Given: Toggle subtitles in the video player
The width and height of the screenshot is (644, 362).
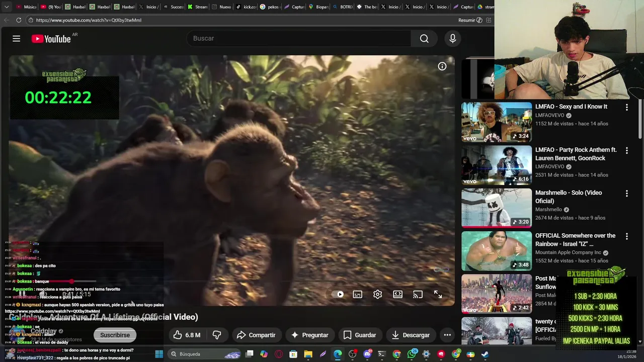Looking at the screenshot, I should [x=357, y=295].
